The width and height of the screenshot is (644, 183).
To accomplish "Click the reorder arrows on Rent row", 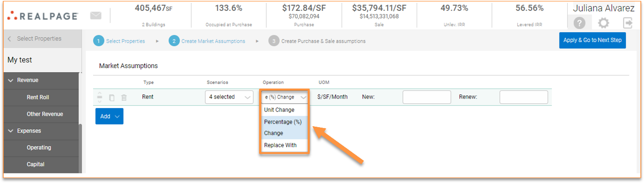I will tap(100, 97).
